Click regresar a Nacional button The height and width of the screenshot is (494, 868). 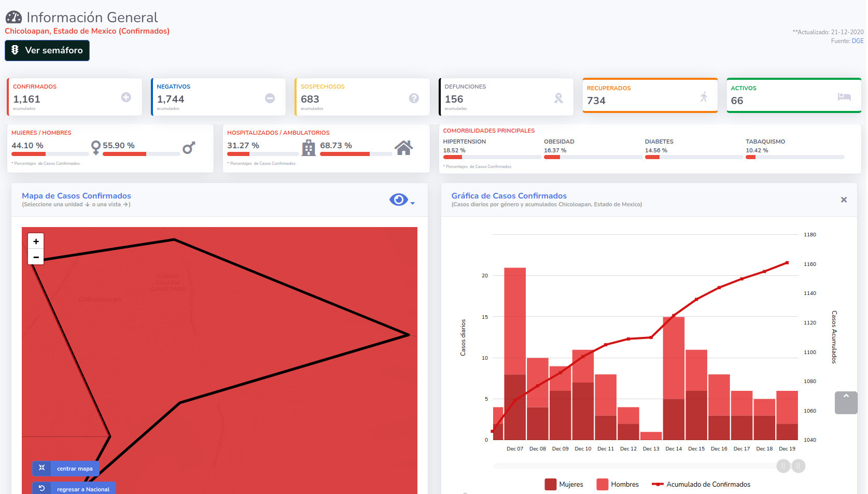tap(74, 489)
